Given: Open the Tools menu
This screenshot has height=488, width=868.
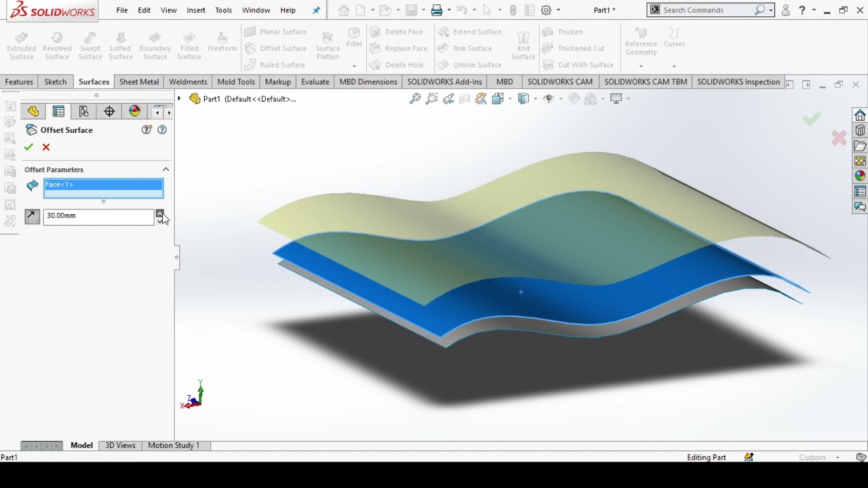Looking at the screenshot, I should click(223, 10).
